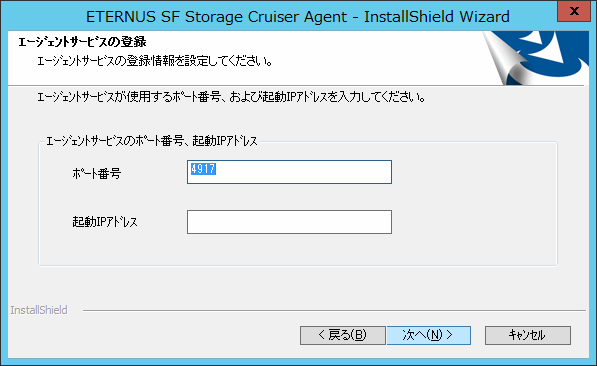Image resolution: width=597 pixels, height=366 pixels.
Task: Click the InstallShield curled-page banner graphic
Action: (535, 58)
